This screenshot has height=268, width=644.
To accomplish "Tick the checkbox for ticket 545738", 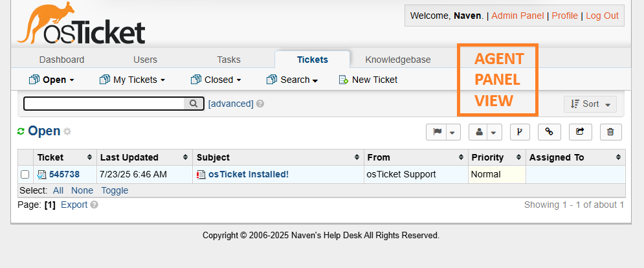I will point(25,175).
